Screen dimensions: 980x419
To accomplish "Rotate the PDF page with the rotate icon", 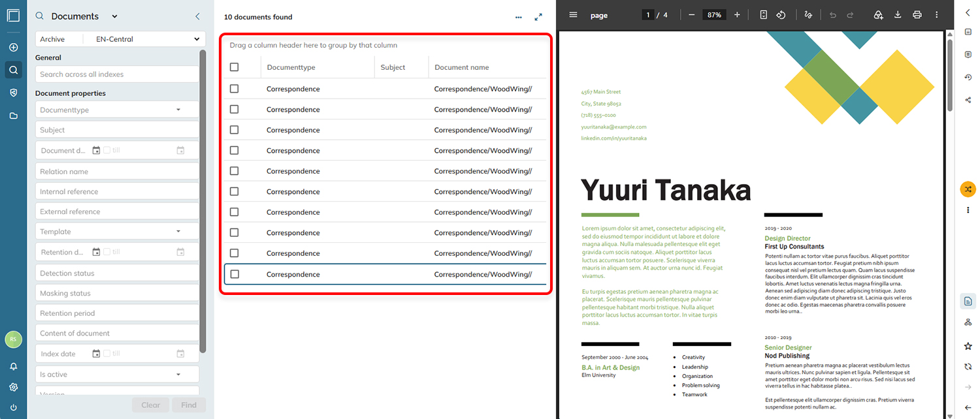I will (781, 14).
